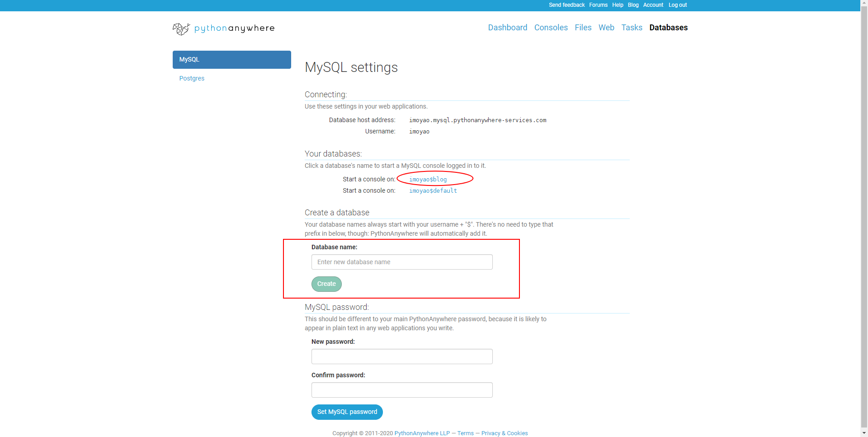Switch to Postgres in sidebar

click(192, 78)
